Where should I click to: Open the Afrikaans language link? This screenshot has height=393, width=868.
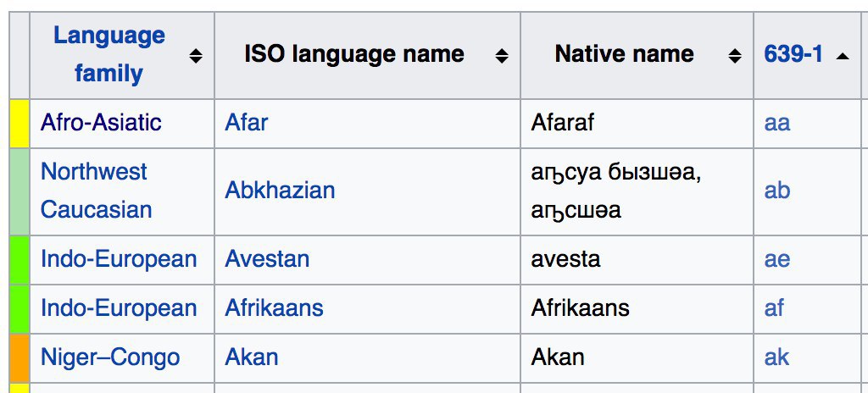274,307
